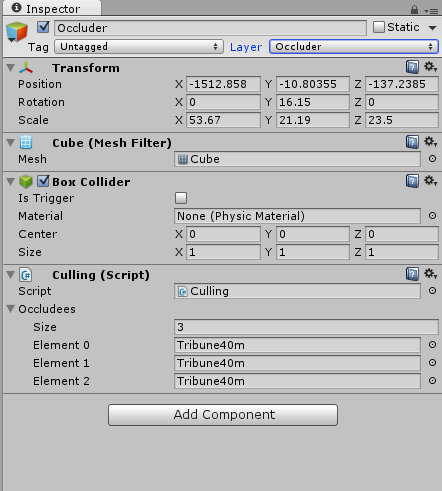Collapse the Transform component foldout

click(11, 68)
